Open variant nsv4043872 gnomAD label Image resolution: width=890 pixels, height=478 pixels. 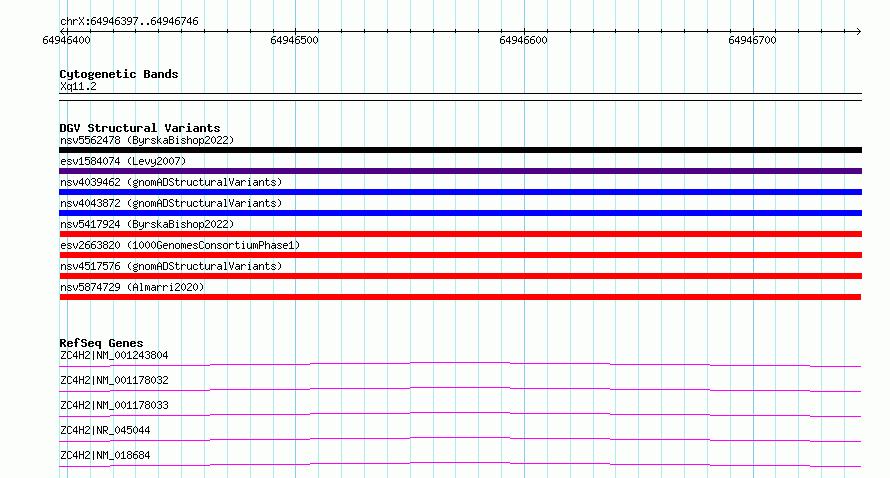pyautogui.click(x=171, y=203)
